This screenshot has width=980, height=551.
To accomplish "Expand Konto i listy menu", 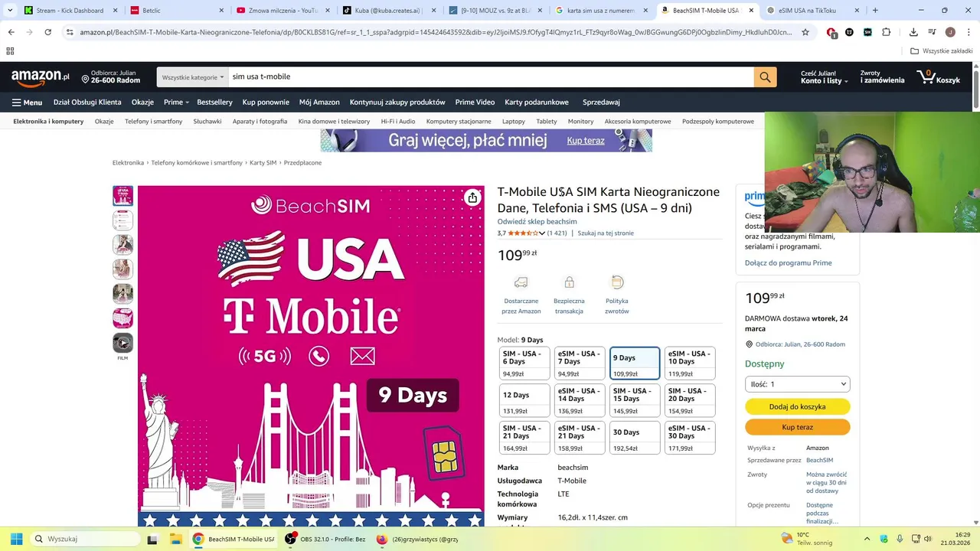I will tap(824, 77).
